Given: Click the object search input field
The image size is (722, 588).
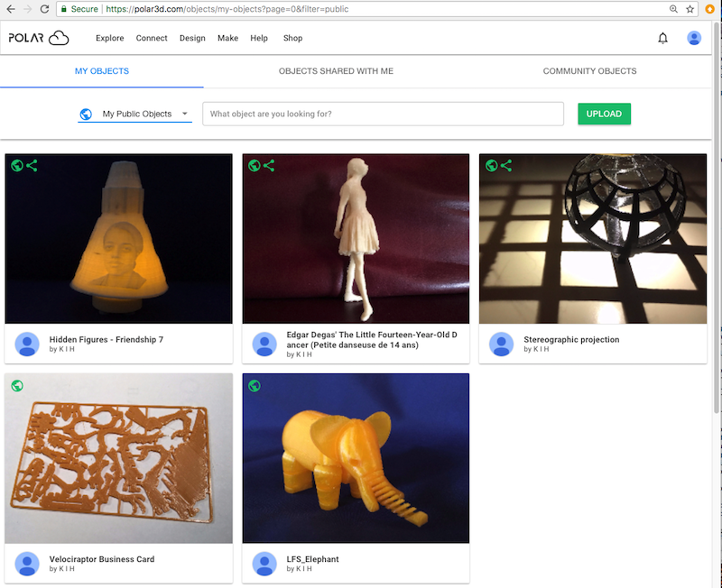Looking at the screenshot, I should tap(383, 114).
